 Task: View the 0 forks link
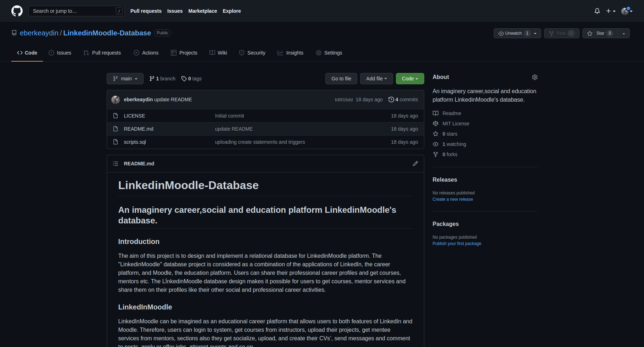tap(445, 154)
